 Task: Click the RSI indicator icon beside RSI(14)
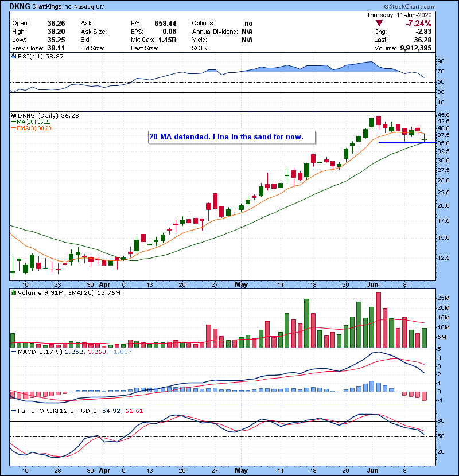click(x=13, y=56)
